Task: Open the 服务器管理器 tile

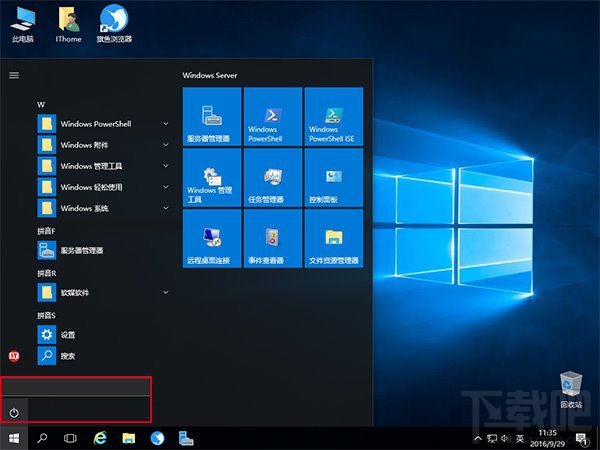Action: 212,116
